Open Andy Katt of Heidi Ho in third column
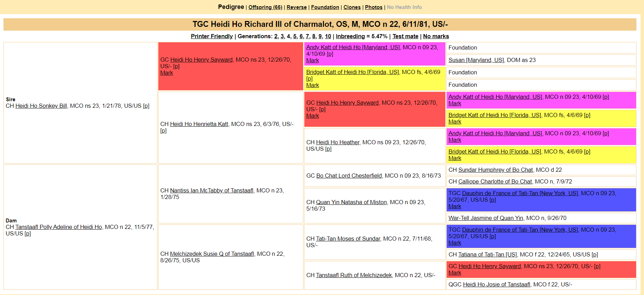This screenshot has width=644, height=295. [x=353, y=47]
